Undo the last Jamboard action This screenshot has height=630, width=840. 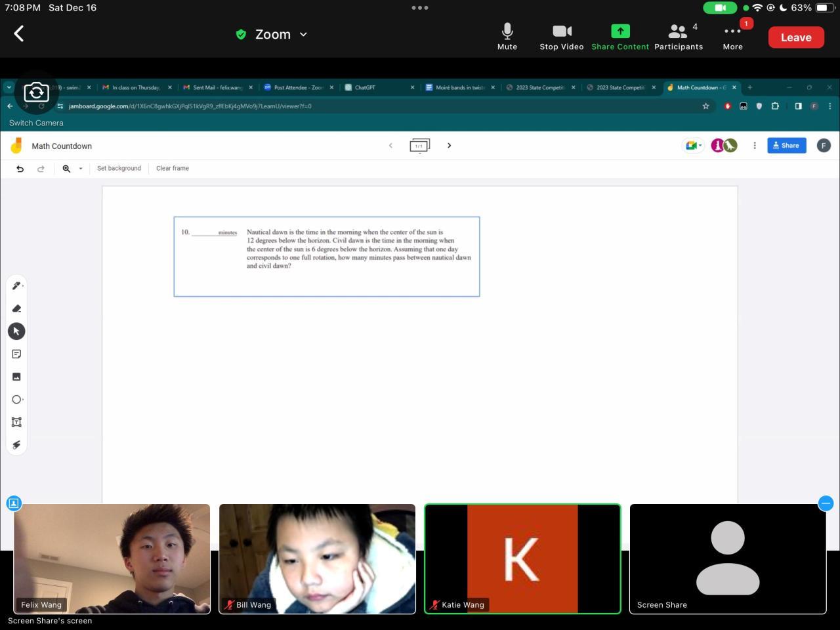coord(20,169)
